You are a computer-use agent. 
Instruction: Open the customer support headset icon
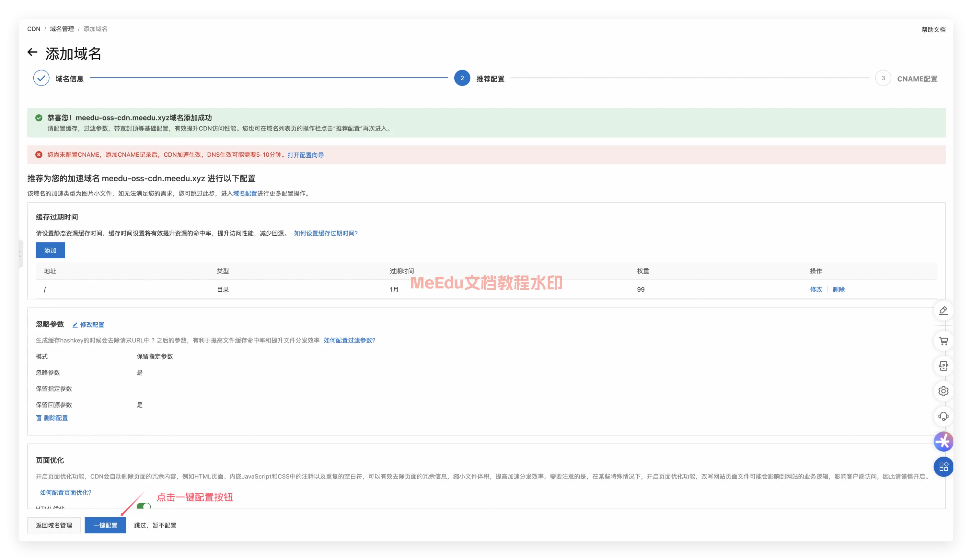943,416
